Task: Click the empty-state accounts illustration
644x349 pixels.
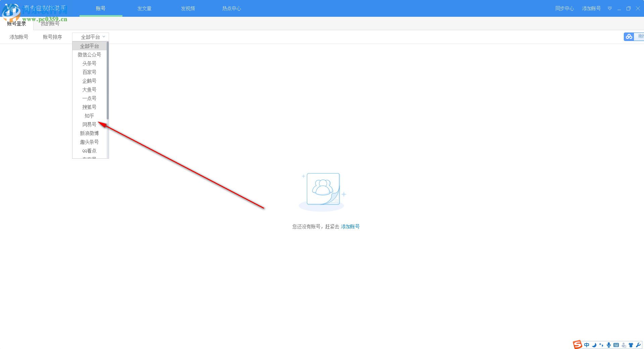Action: click(x=322, y=192)
